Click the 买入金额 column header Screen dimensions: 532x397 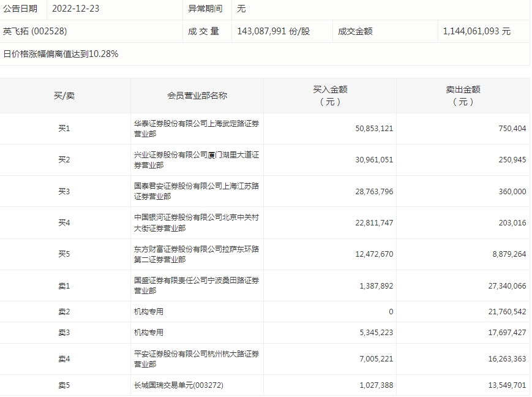(330, 96)
